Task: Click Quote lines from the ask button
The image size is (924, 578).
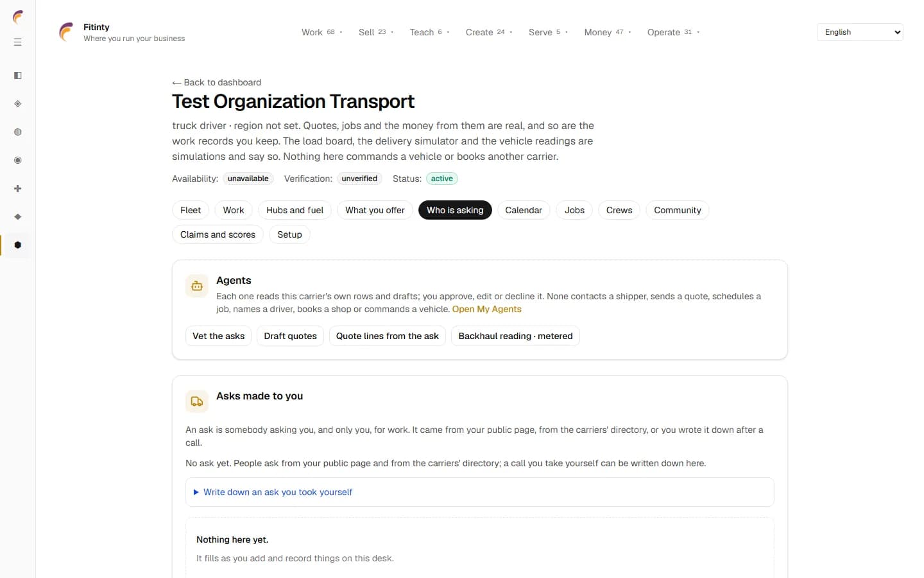Action: pos(388,336)
